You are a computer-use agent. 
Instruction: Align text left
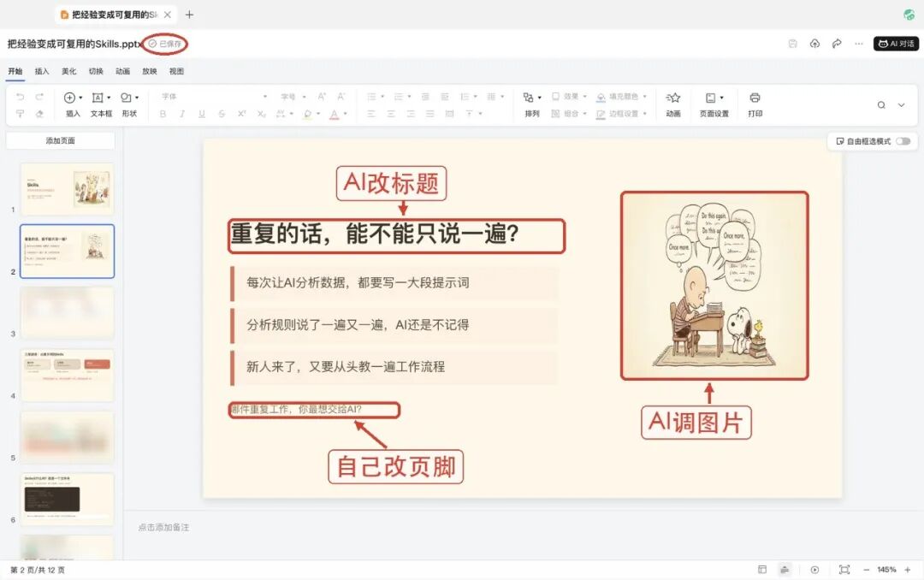tap(371, 114)
